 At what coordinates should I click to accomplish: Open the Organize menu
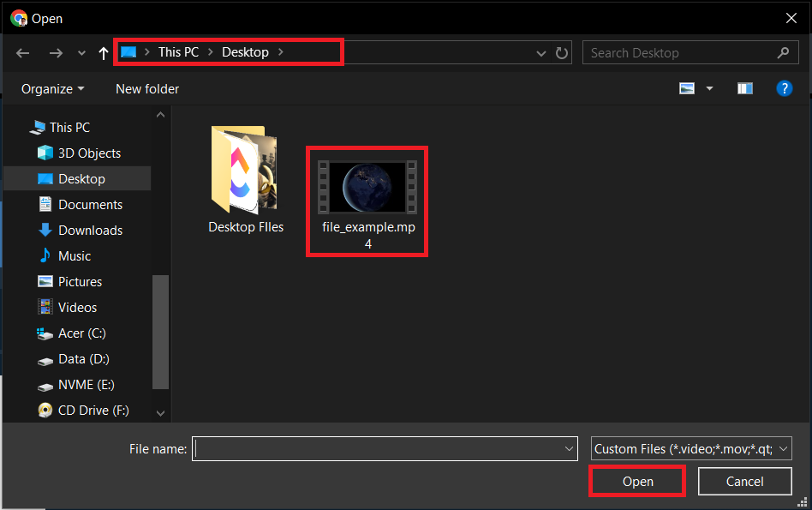pos(51,88)
